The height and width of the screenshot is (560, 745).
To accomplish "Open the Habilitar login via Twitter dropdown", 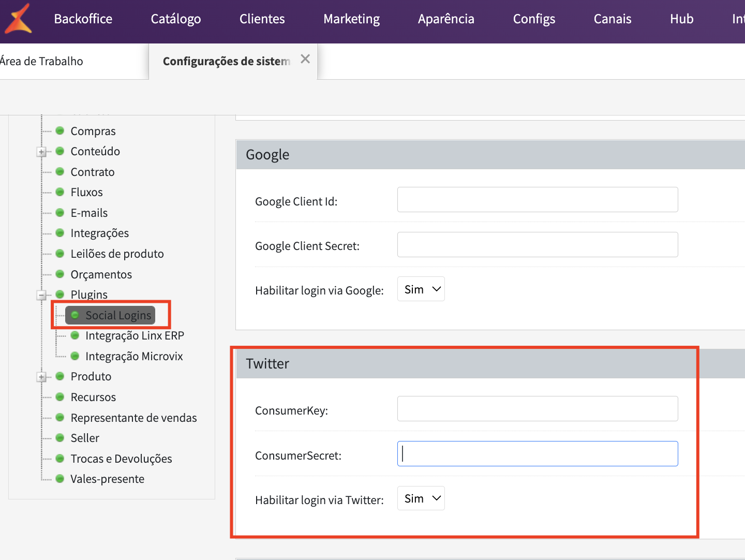I will 421,498.
